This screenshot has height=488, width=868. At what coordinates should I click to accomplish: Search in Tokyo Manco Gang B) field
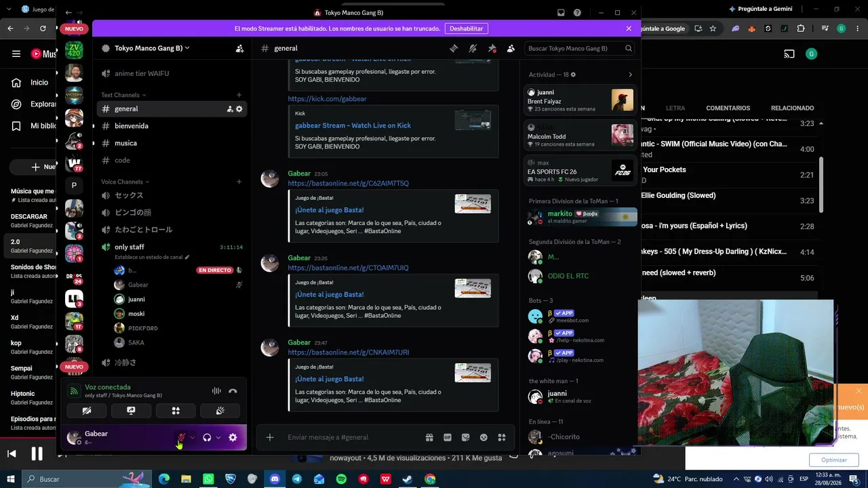pyautogui.click(x=580, y=48)
